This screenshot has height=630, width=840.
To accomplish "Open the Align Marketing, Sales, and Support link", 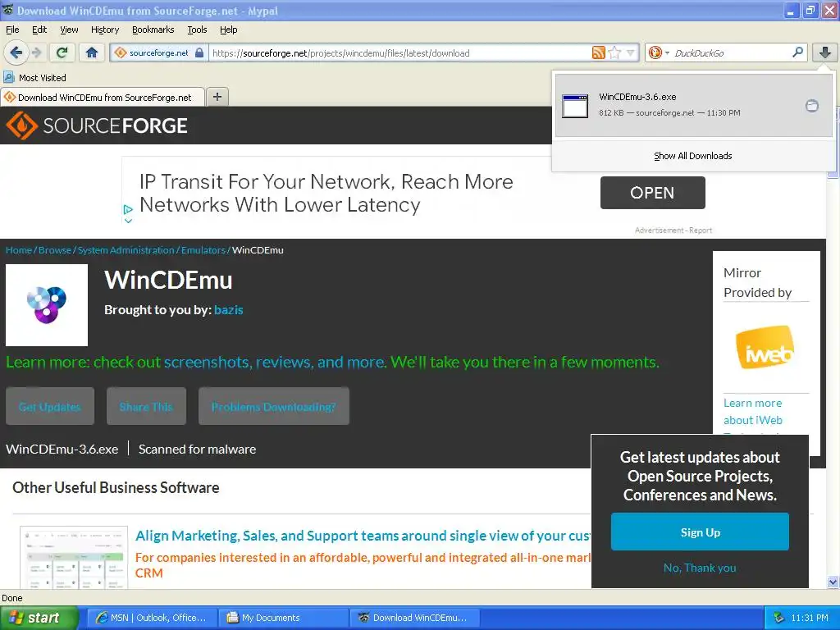I will pos(363,536).
